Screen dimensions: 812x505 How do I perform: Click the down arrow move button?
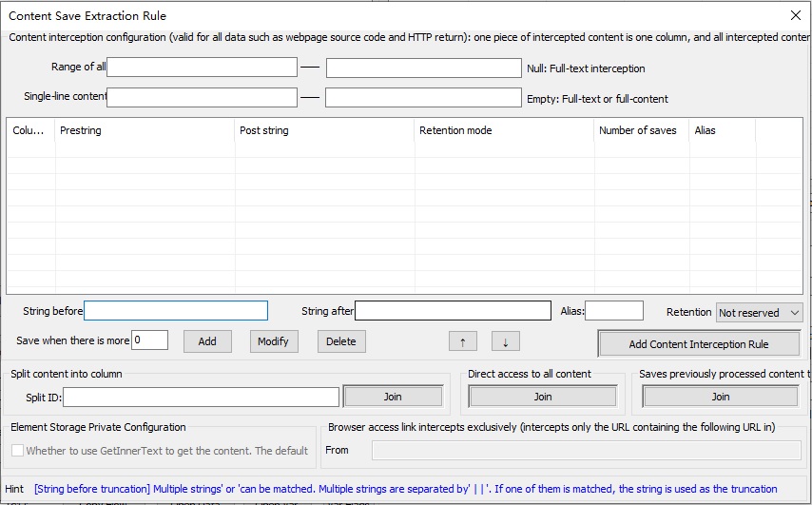click(x=505, y=341)
